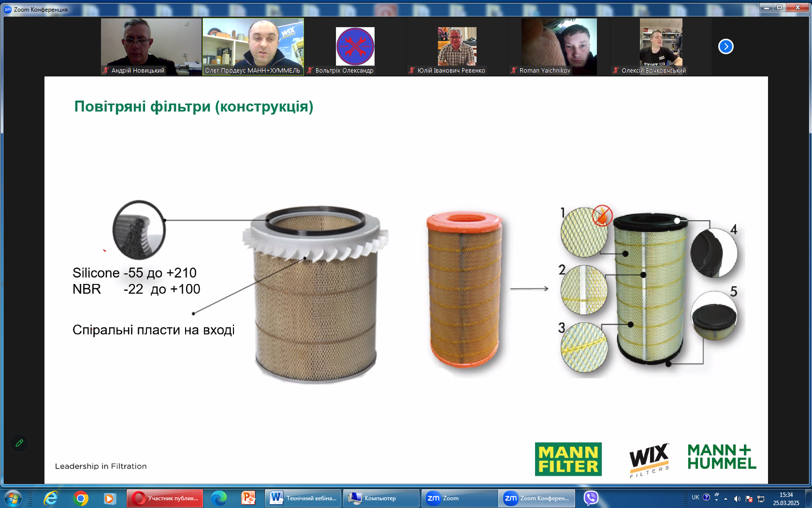812x508 pixels.
Task: Launch Internet Explorer from the taskbar
Action: coord(50,498)
